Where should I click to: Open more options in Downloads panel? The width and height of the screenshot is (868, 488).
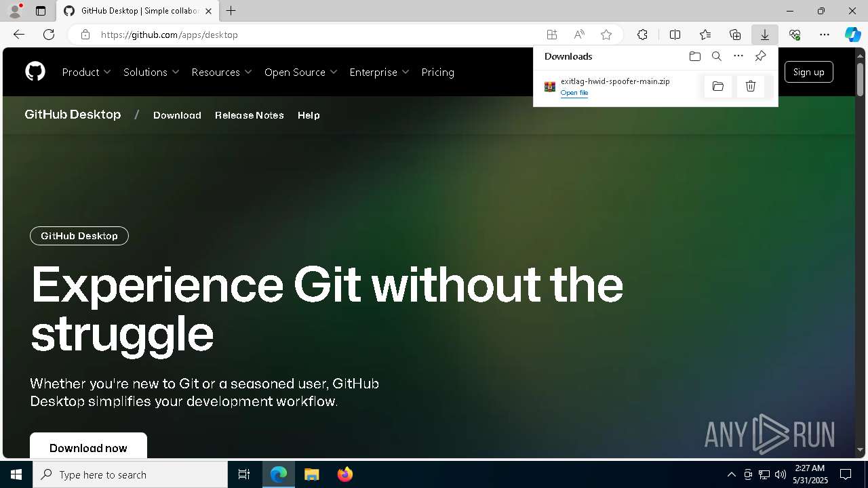pyautogui.click(x=738, y=56)
